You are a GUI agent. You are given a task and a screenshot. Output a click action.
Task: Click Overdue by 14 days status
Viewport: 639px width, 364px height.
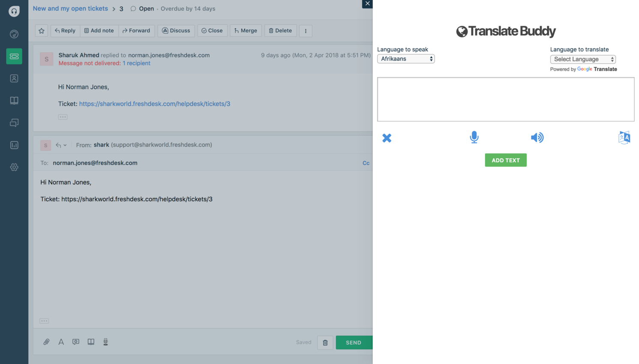pyautogui.click(x=188, y=9)
